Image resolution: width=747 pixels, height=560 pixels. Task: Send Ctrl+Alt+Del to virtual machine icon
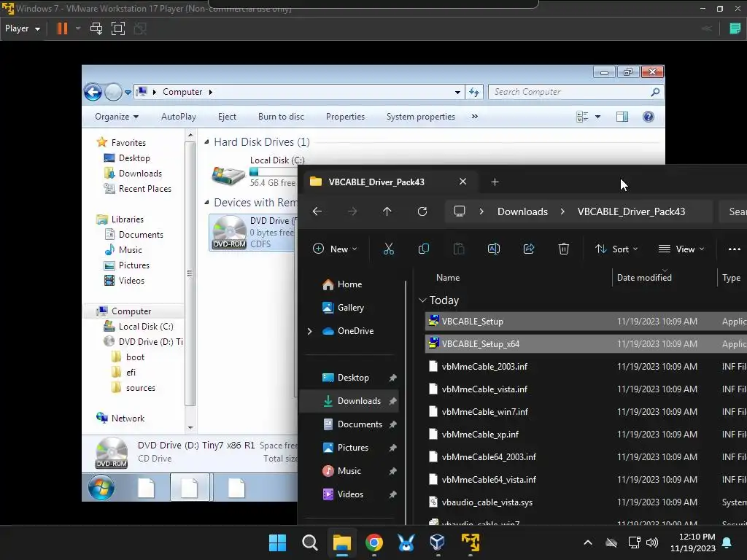[x=96, y=28]
